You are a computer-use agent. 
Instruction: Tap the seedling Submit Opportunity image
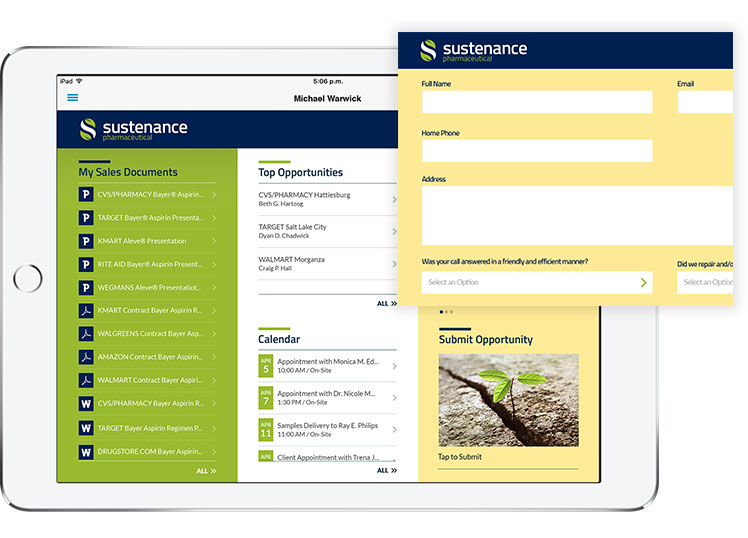(x=509, y=400)
